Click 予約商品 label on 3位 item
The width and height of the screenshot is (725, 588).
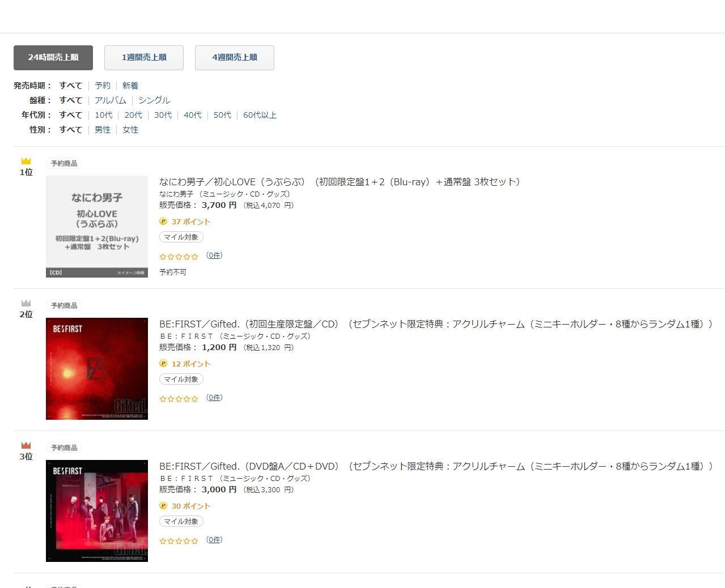pyautogui.click(x=64, y=448)
